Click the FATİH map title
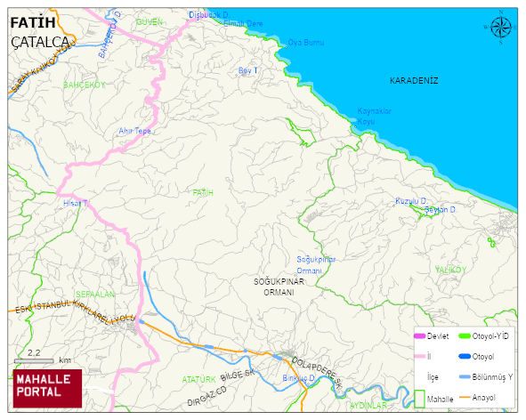526x420 pixels. pyautogui.click(x=33, y=22)
